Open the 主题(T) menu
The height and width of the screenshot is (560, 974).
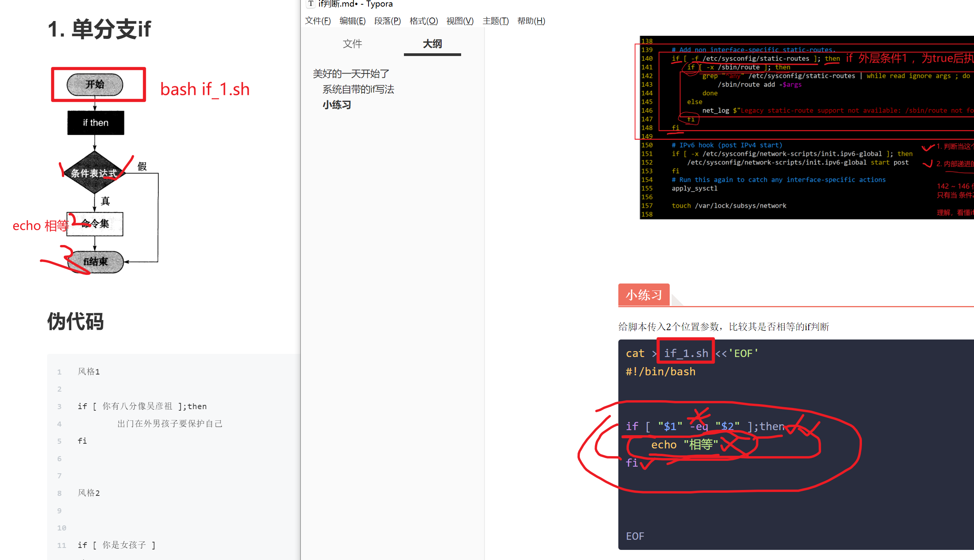[x=495, y=21]
